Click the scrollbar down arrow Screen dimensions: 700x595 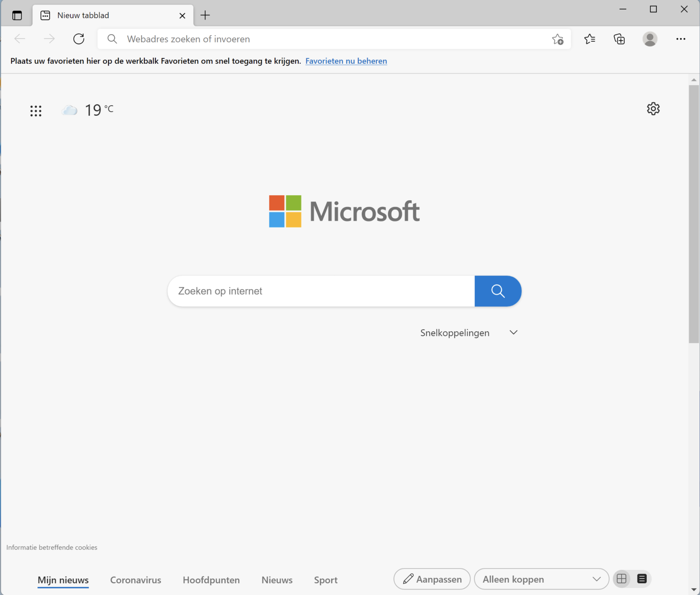click(694, 590)
